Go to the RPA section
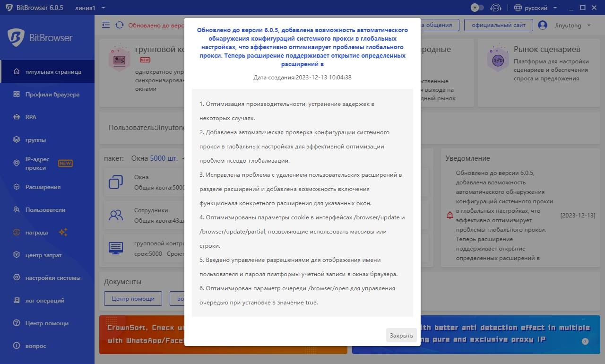The height and width of the screenshot is (364, 605). tap(47, 117)
